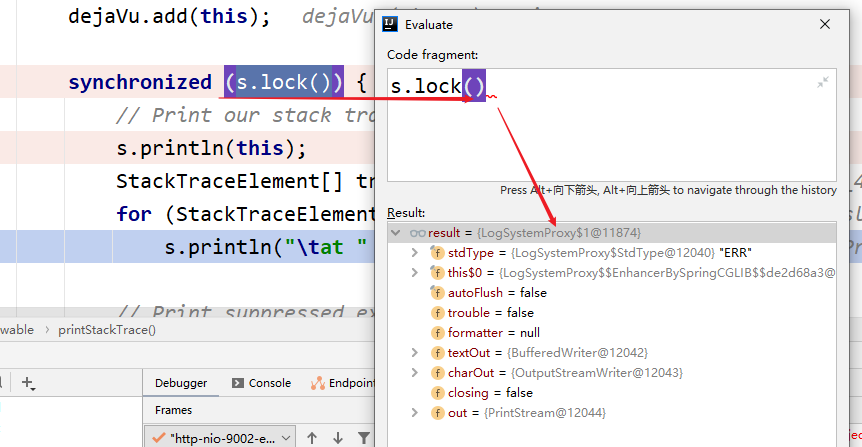
Task: Open the Endpoints tab
Action: point(341,383)
